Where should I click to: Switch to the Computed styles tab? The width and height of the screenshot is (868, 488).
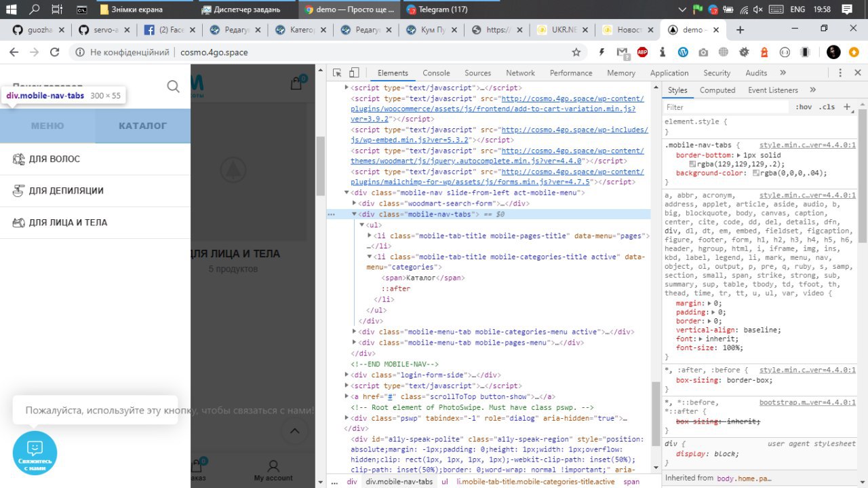717,90
